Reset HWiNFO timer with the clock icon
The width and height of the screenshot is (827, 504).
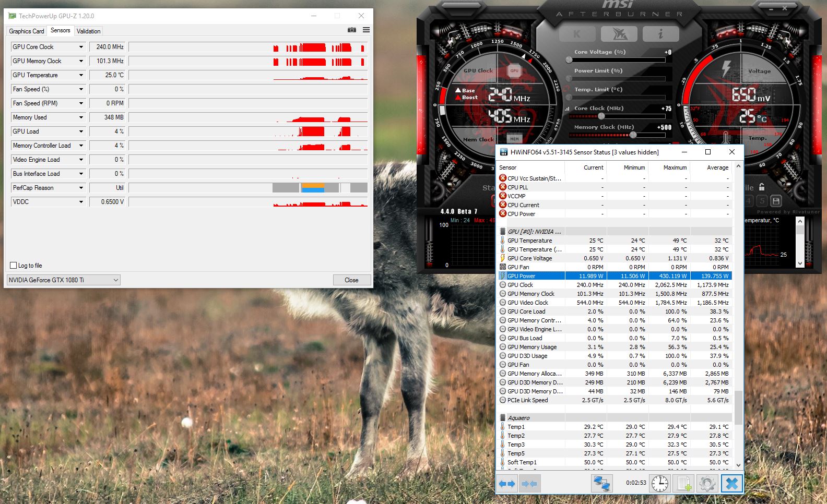point(659,484)
